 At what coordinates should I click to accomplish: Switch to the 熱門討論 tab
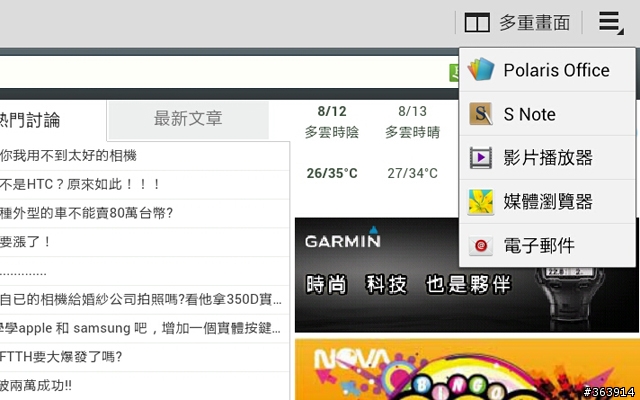click(x=53, y=120)
